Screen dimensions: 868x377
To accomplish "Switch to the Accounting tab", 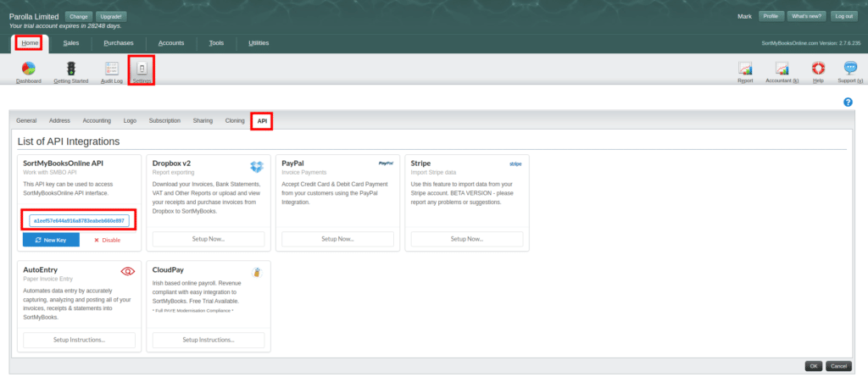I will [x=97, y=120].
